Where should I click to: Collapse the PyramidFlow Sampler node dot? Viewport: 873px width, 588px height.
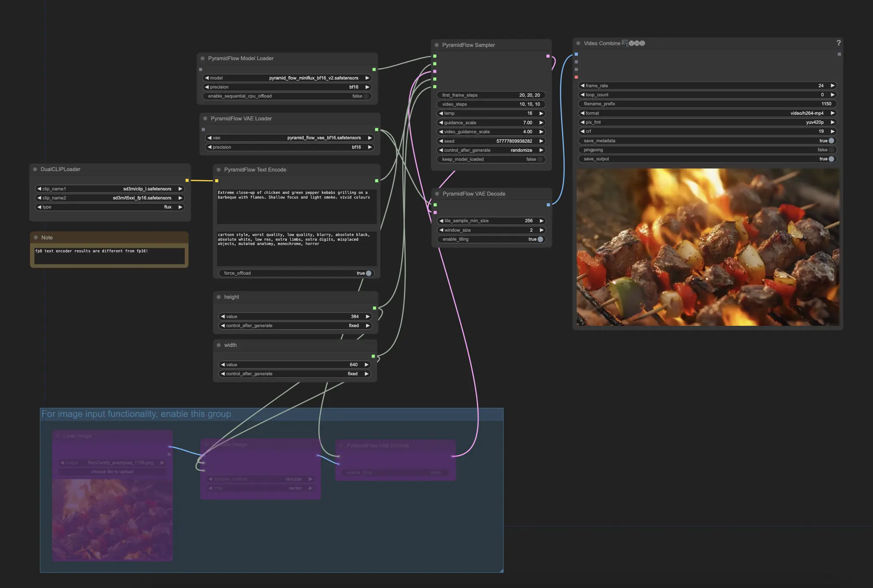point(436,45)
